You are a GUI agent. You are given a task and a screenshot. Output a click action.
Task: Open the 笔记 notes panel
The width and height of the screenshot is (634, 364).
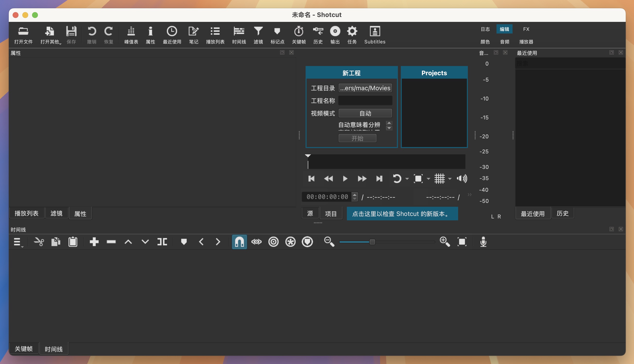tap(194, 35)
